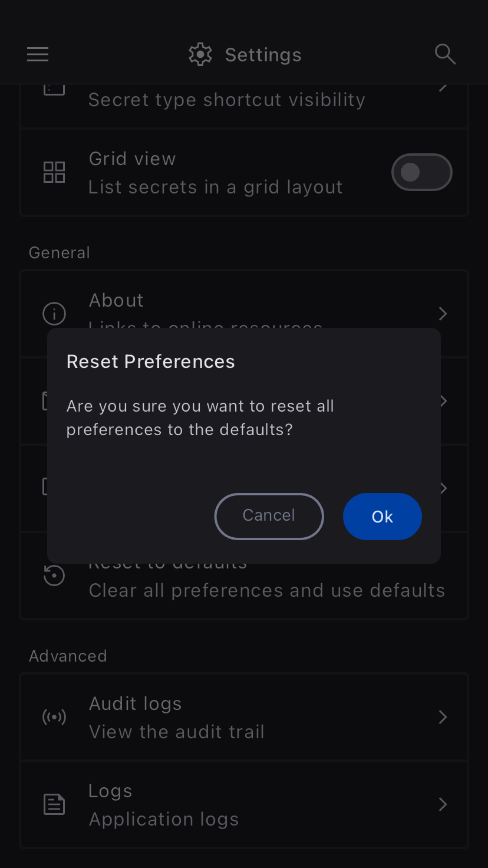Click the Reset to defaults restore icon
This screenshot has height=868, width=488.
[54, 576]
